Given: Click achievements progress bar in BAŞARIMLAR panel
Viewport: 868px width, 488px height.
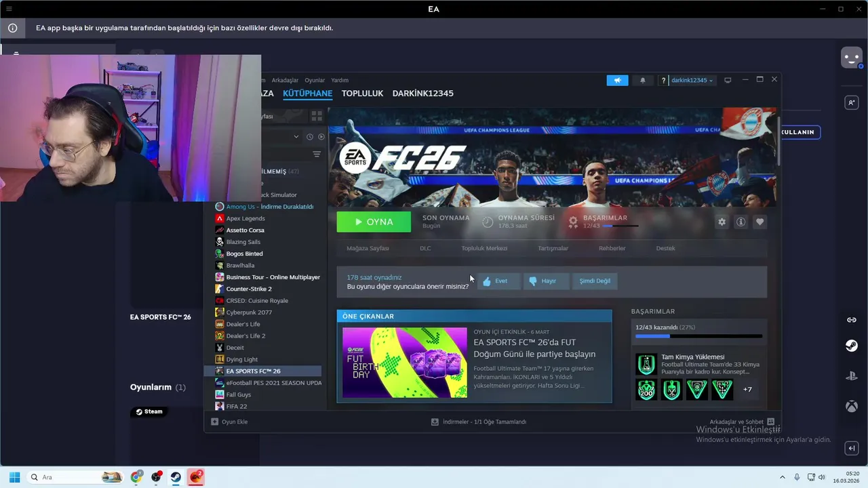Looking at the screenshot, I should [698, 336].
